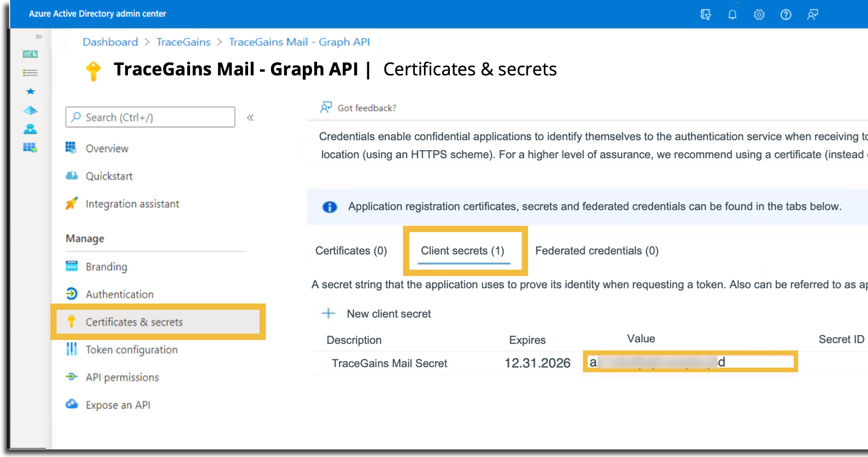Click the key icon beside page title
The image size is (868, 457).
tap(93, 71)
